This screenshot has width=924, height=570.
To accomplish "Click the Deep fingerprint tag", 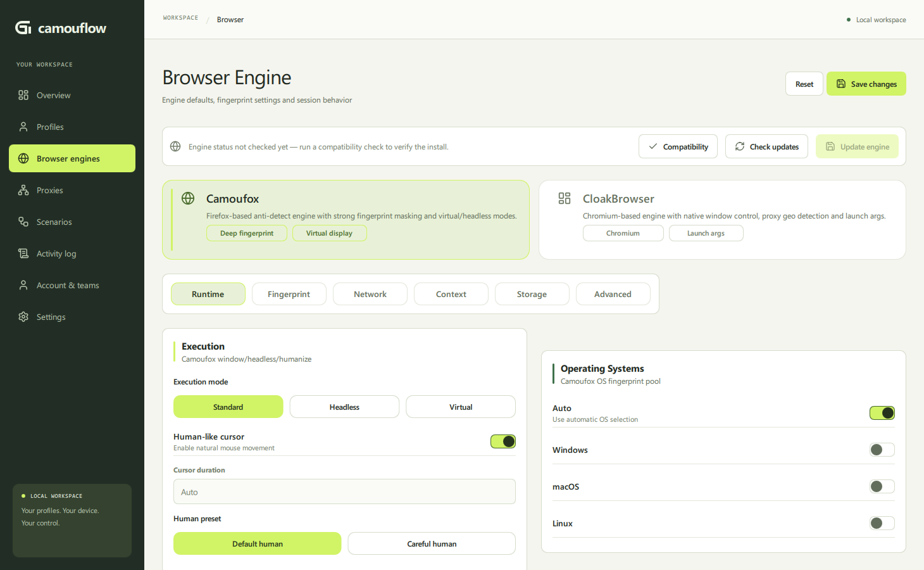I will [247, 233].
